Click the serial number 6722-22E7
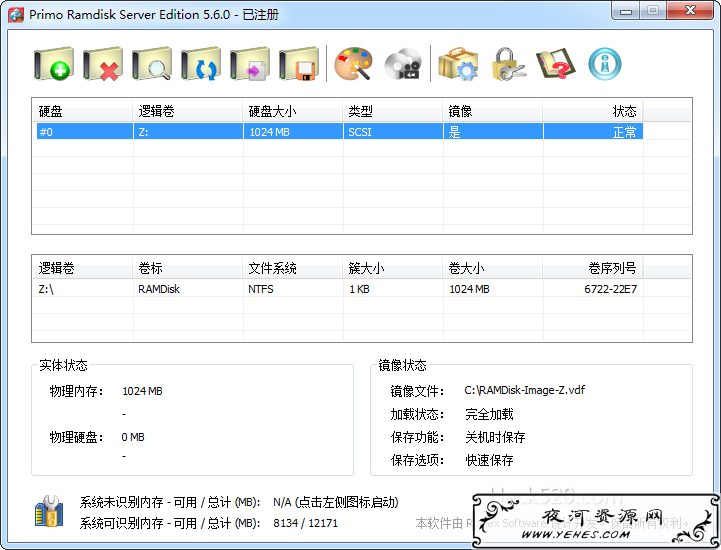The width and height of the screenshot is (721, 550). (611, 289)
